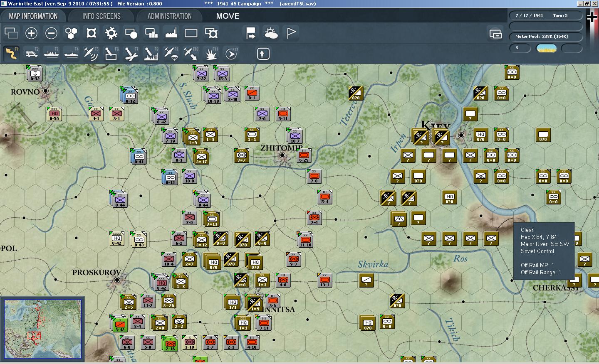599x364 pixels.
Task: Select the 10-7 unit counter
Action: [x=295, y=136]
